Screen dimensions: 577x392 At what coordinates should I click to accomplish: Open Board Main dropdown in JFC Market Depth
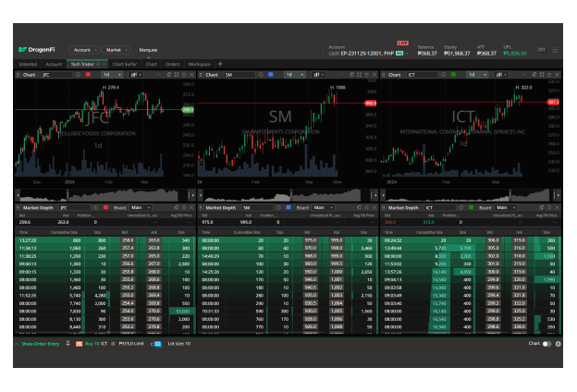click(139, 208)
